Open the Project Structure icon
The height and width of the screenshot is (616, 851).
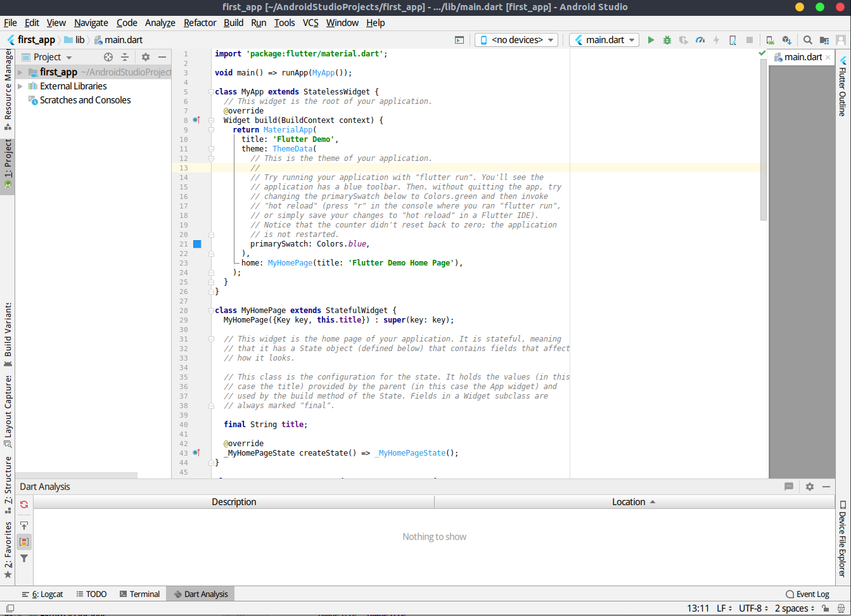pos(823,39)
